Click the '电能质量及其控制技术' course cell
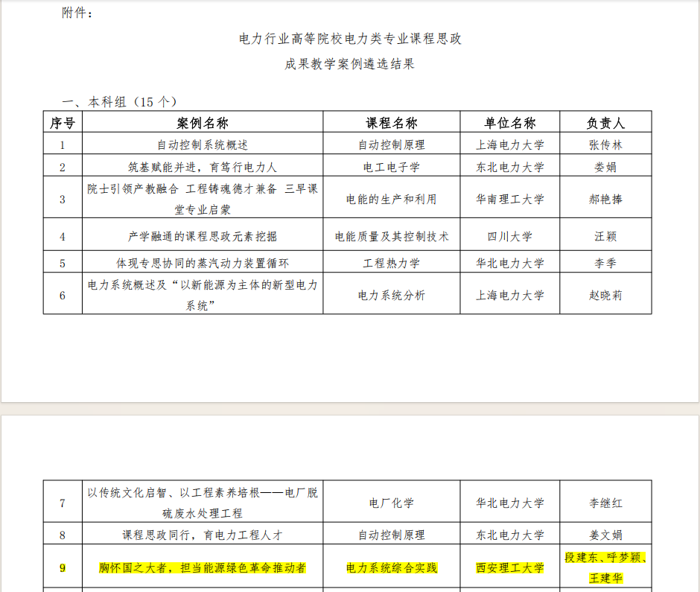 tap(392, 237)
